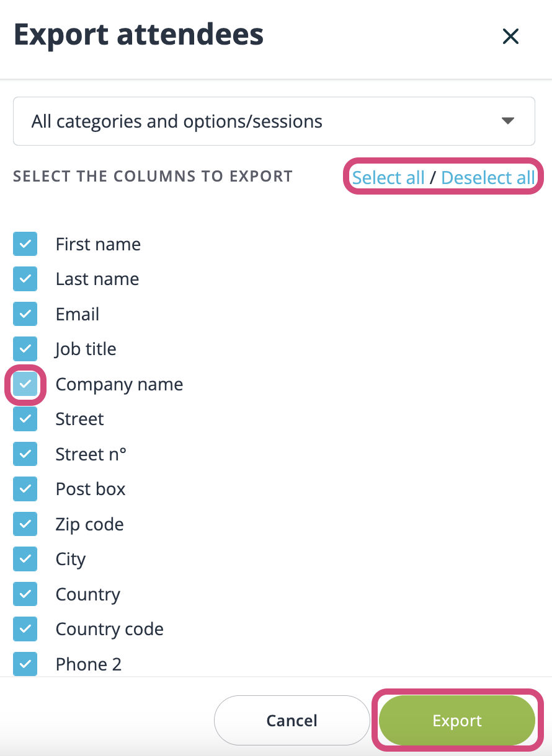
Task: Disable the Job title column
Action: click(25, 349)
